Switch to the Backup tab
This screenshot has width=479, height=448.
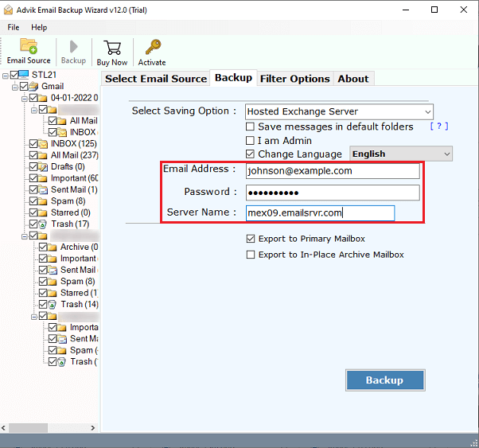pyautogui.click(x=233, y=78)
